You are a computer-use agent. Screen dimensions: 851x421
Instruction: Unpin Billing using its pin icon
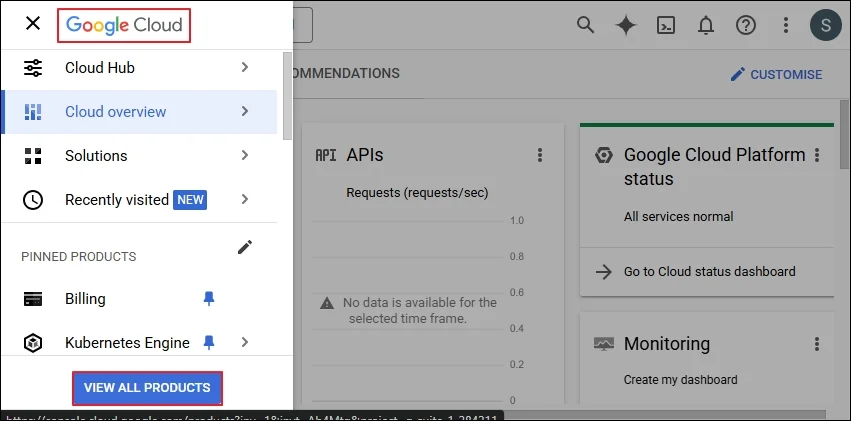pyautogui.click(x=208, y=299)
